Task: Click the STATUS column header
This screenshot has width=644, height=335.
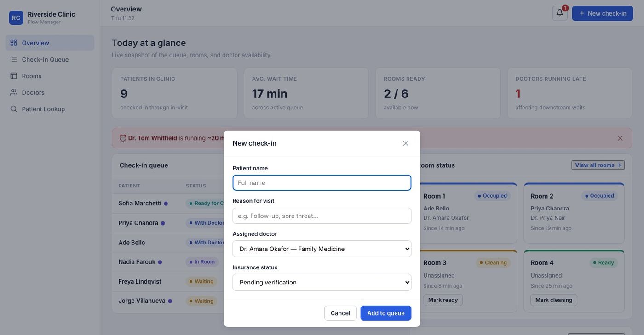Action: (196, 186)
